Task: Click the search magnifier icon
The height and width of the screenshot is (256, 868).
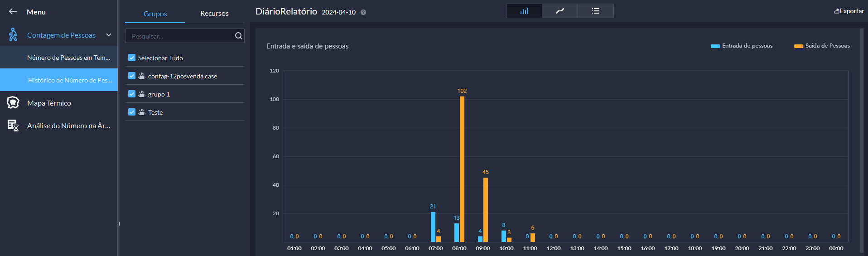Action: tap(239, 36)
